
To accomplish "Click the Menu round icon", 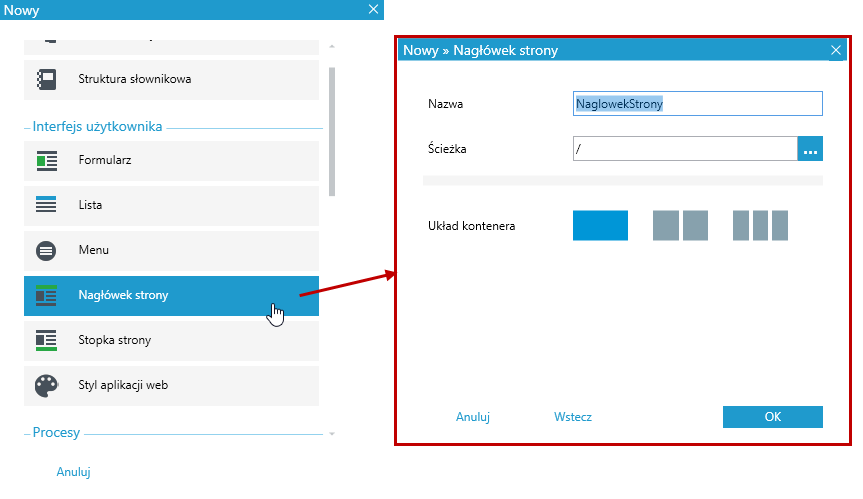I will (x=46, y=251).
